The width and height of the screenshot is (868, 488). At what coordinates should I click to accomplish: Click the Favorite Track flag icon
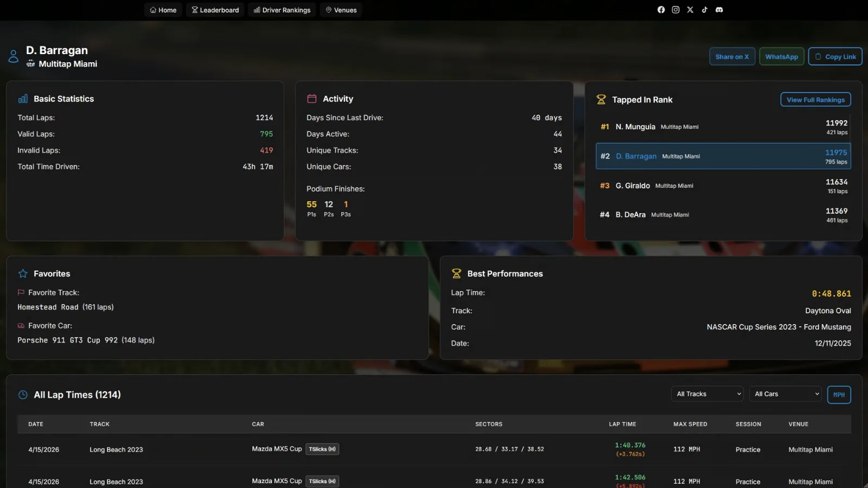[x=21, y=293]
